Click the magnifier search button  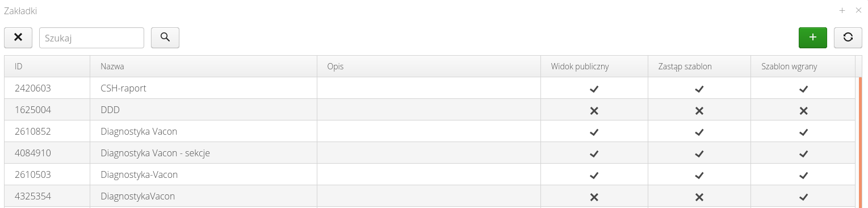pyautogui.click(x=165, y=38)
